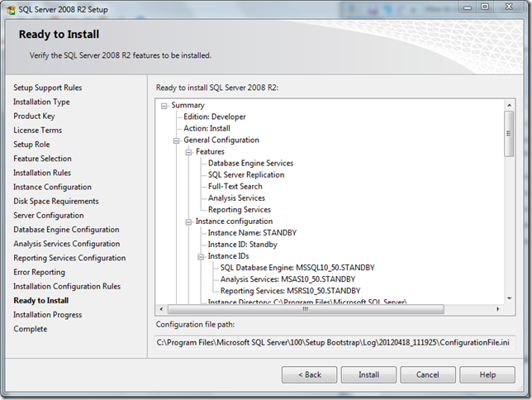Close the SQL Server Setup window
The width and height of the screenshot is (532, 400).
coord(509,7)
